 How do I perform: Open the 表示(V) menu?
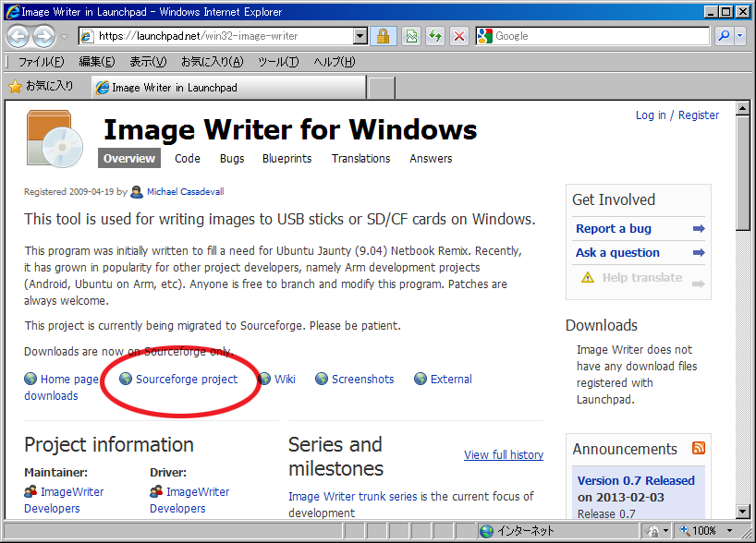[148, 62]
